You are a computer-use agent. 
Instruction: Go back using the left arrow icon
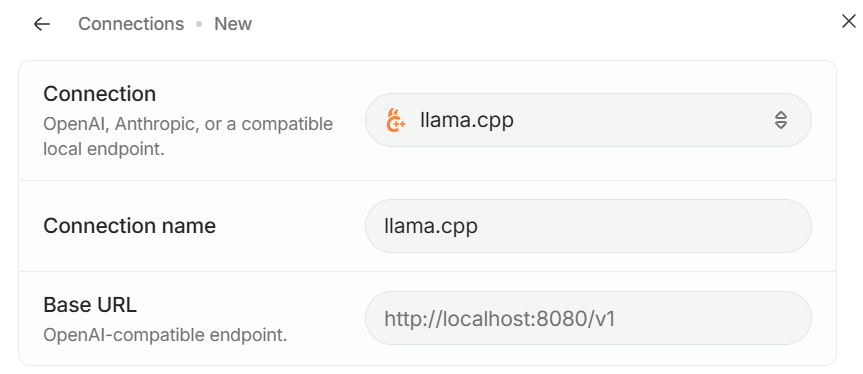click(x=42, y=24)
